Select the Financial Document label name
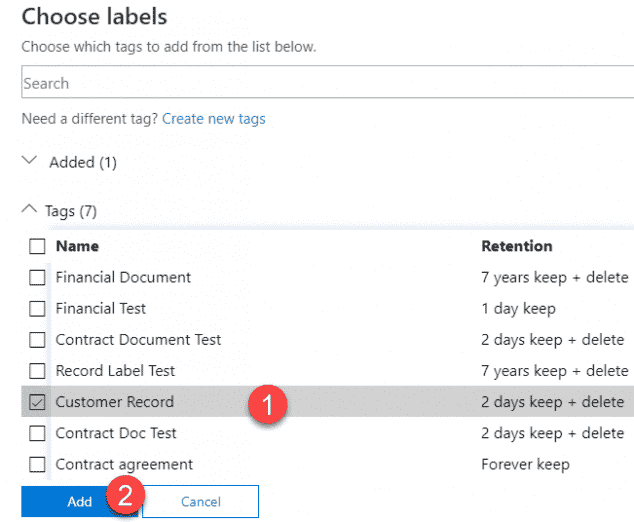 (x=123, y=277)
